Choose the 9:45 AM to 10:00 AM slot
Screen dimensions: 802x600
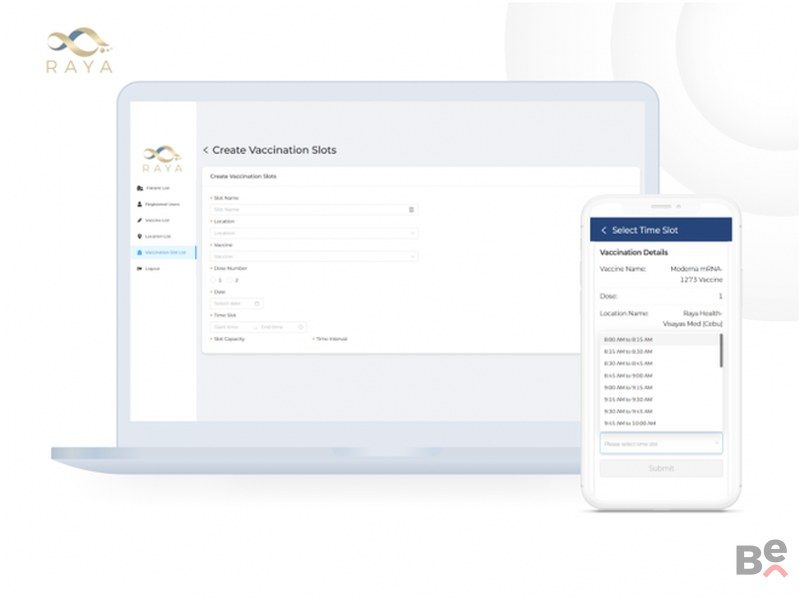click(660, 423)
